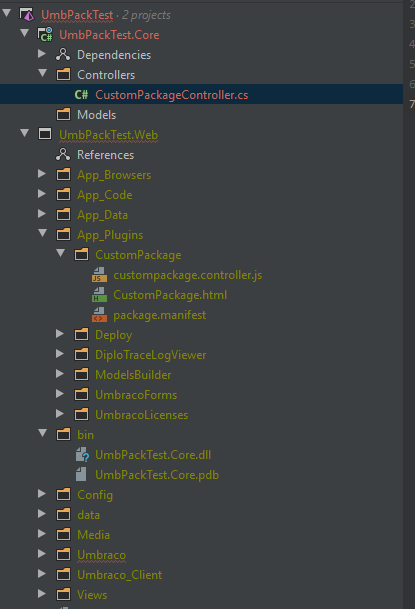Expand the Umbraco_Client folder arrow
This screenshot has width=415, height=609.
(x=42, y=574)
